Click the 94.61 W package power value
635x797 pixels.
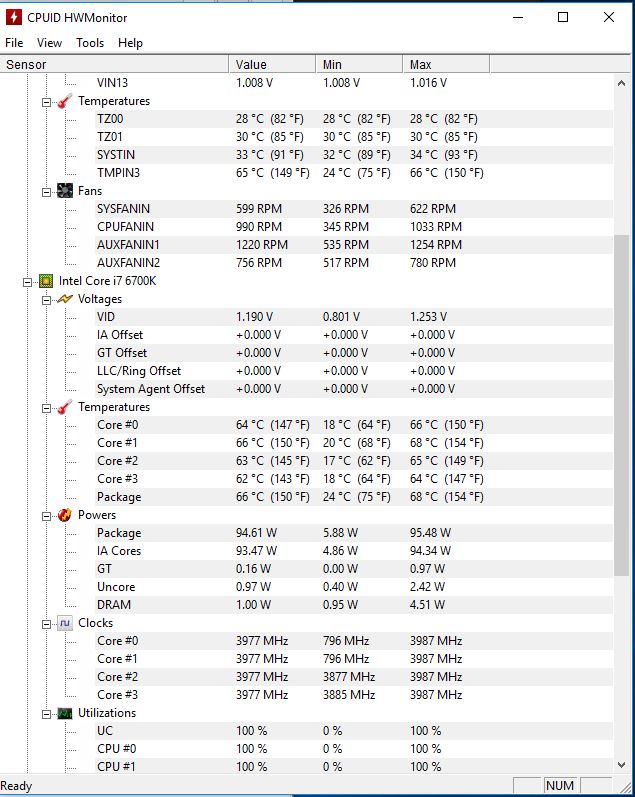[x=256, y=533]
